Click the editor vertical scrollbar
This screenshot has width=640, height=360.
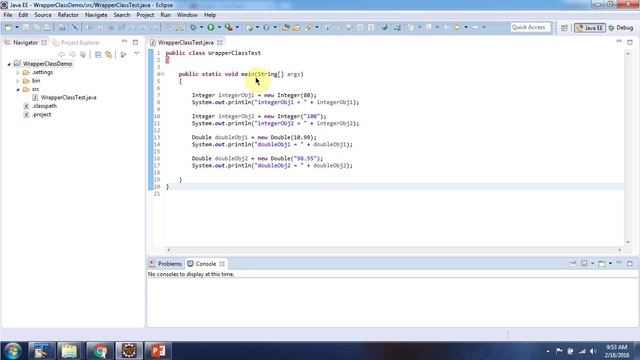pyautogui.click(x=628, y=147)
